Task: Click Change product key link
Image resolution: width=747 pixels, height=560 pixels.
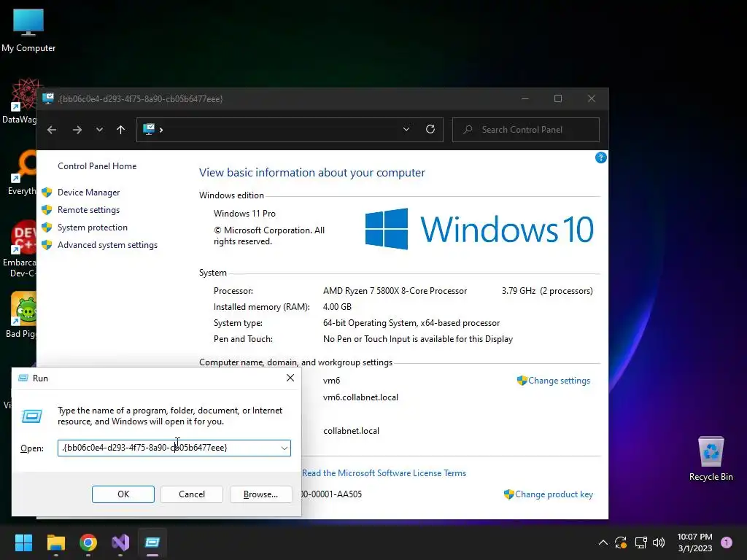Action: [x=554, y=494]
